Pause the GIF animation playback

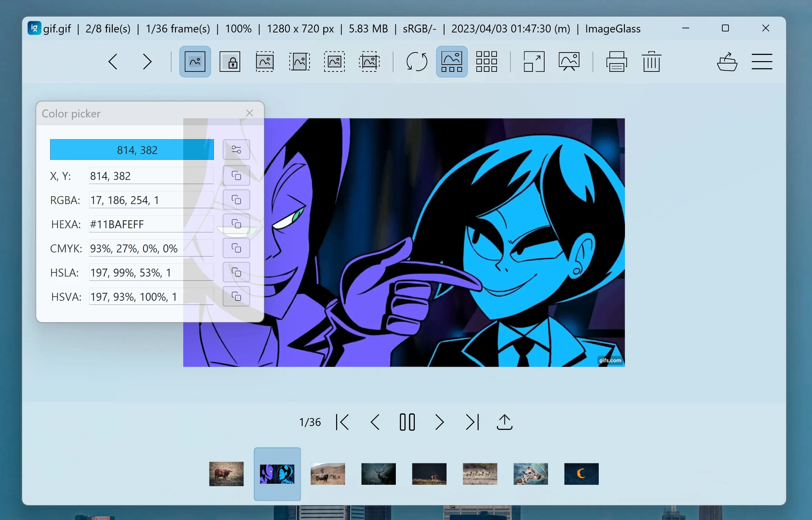point(407,422)
